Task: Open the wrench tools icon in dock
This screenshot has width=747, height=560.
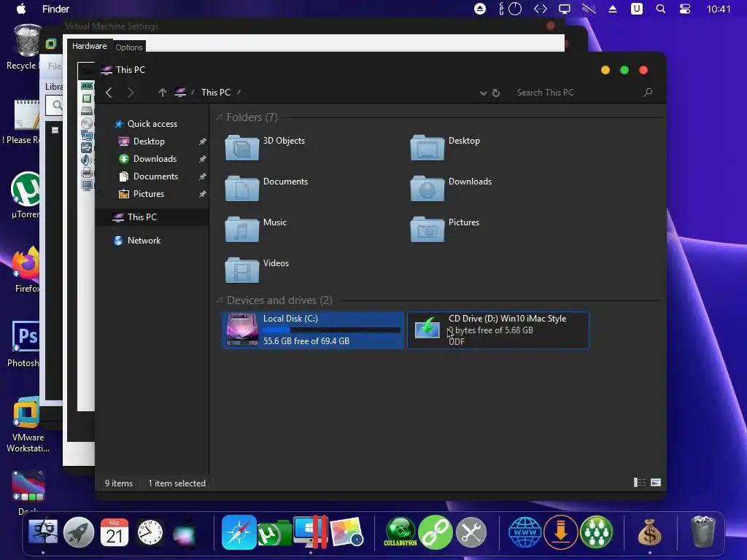Action: pos(471,532)
